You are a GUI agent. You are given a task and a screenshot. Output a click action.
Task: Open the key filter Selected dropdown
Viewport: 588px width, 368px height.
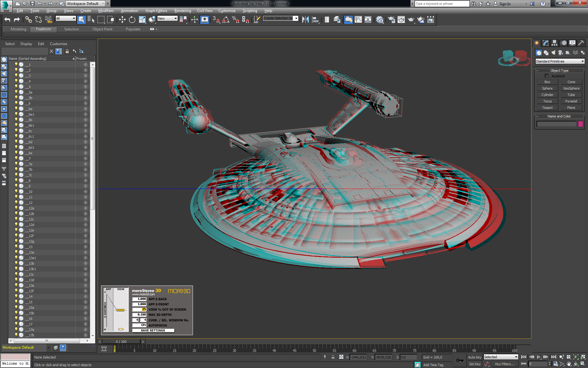click(501, 357)
